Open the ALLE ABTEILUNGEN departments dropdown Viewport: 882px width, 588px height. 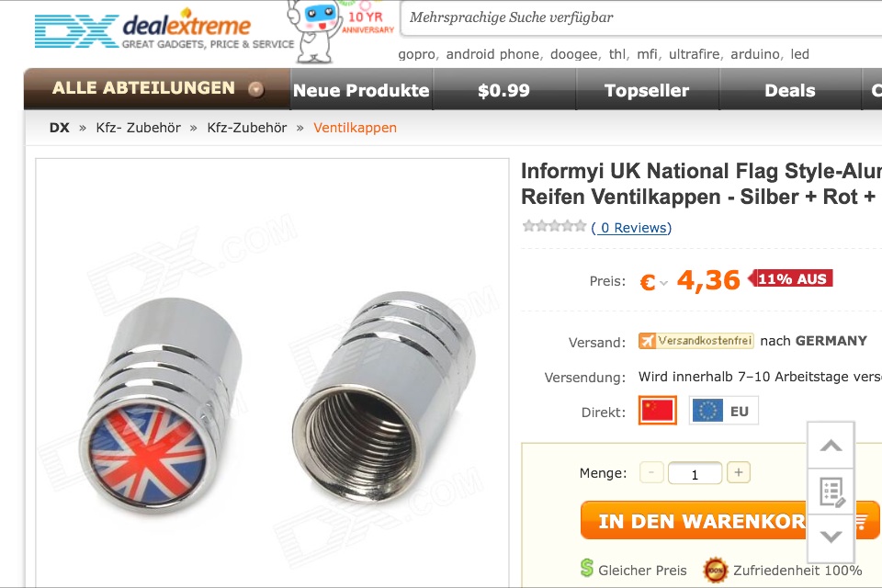click(157, 89)
